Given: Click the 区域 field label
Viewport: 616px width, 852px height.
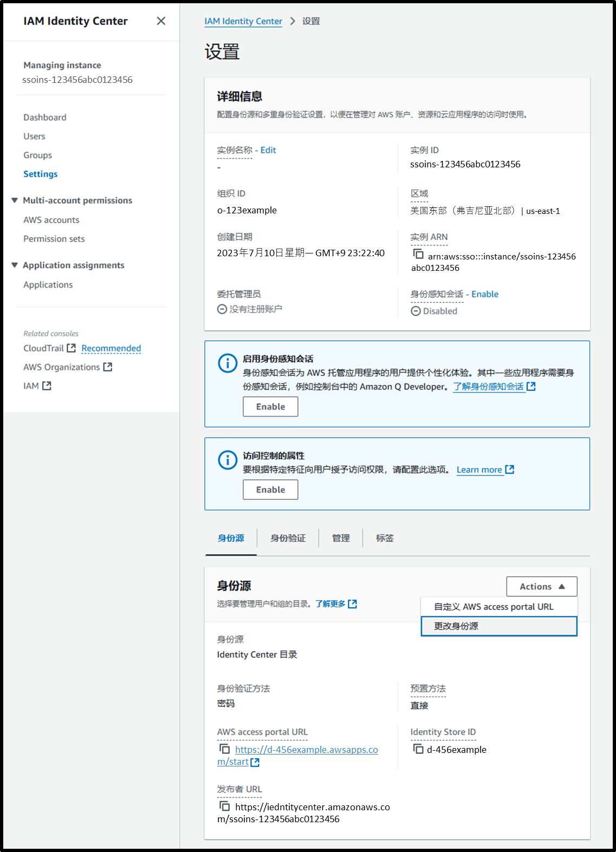Looking at the screenshot, I should [419, 194].
